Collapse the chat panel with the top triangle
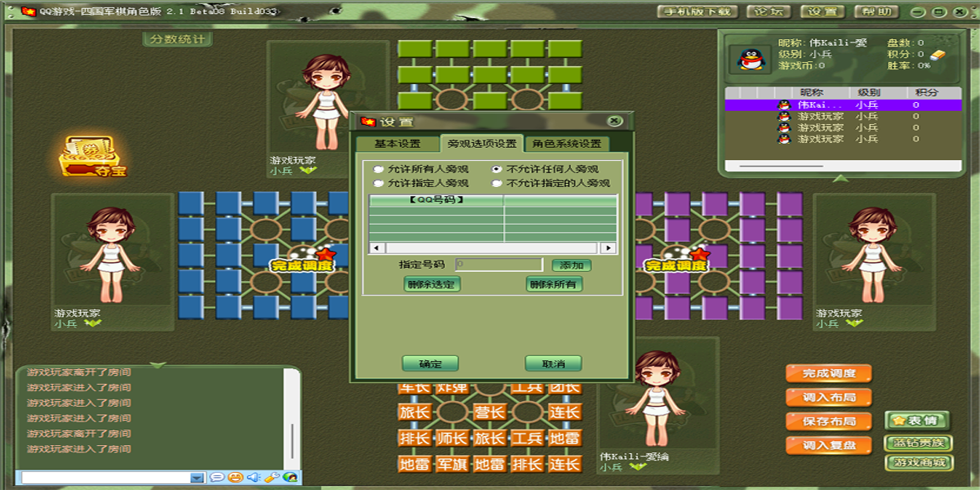This screenshot has height=490, width=980. pos(158,365)
